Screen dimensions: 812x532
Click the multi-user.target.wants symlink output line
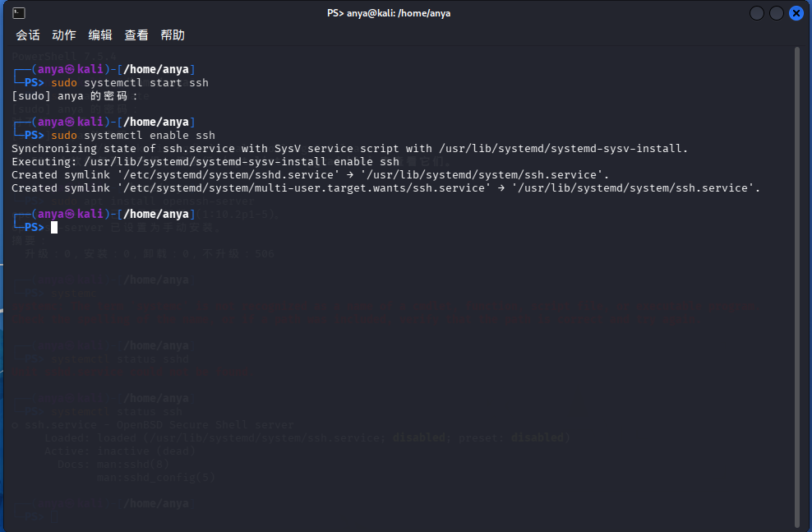pyautogui.click(x=386, y=188)
